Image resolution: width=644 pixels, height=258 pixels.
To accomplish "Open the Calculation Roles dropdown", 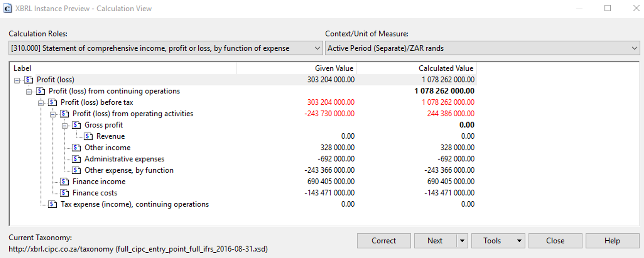I will (x=317, y=48).
